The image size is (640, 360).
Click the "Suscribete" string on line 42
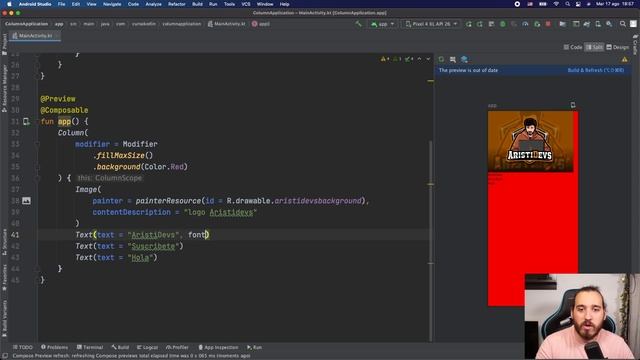point(153,246)
